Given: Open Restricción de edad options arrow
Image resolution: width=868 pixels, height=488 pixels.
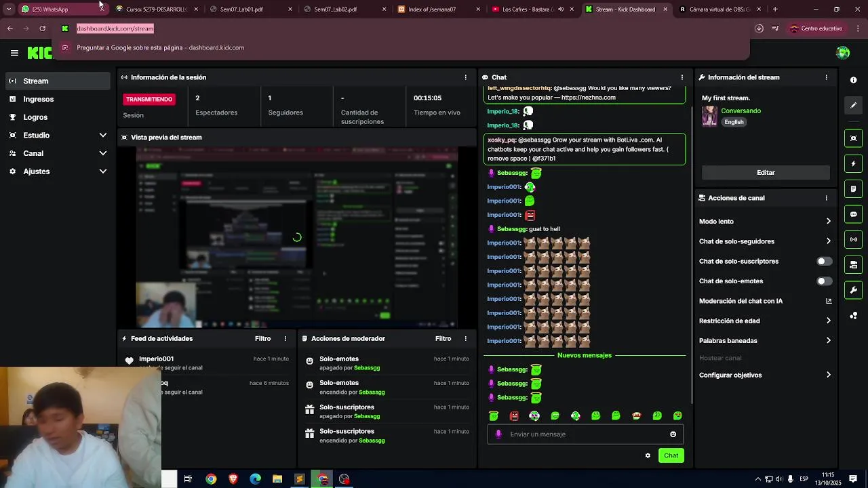Looking at the screenshot, I should tap(828, 321).
